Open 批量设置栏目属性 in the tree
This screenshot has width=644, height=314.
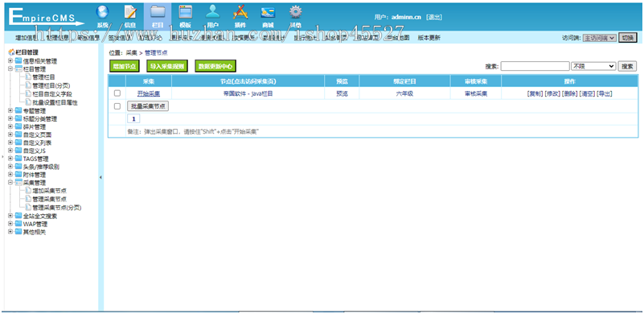point(55,102)
